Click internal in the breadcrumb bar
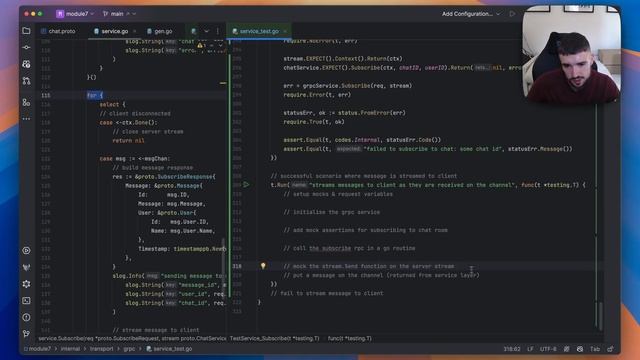Image resolution: width=640 pixels, height=360 pixels. click(x=70, y=349)
